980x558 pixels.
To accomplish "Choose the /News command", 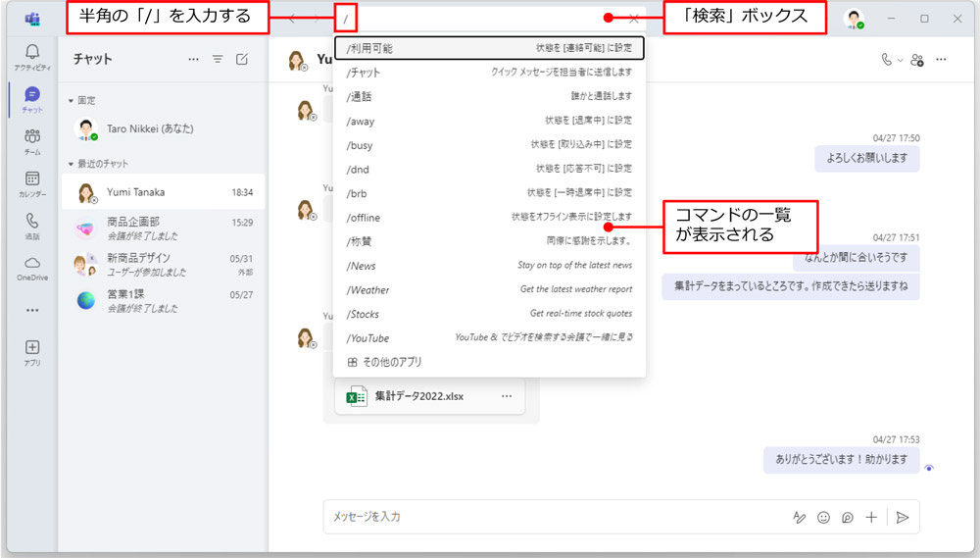I will (489, 266).
